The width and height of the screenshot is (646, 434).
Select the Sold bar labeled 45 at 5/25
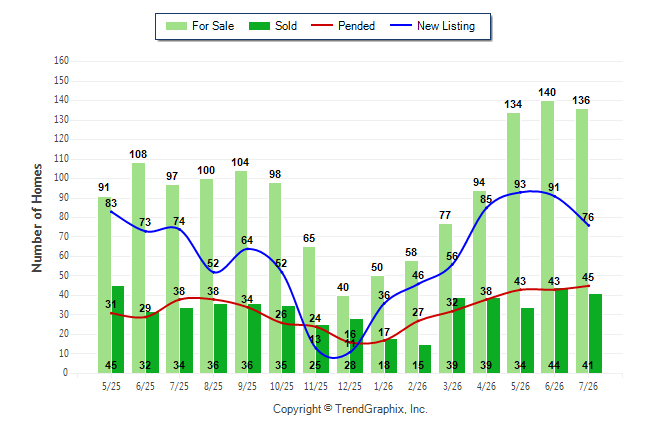[x=118, y=329]
